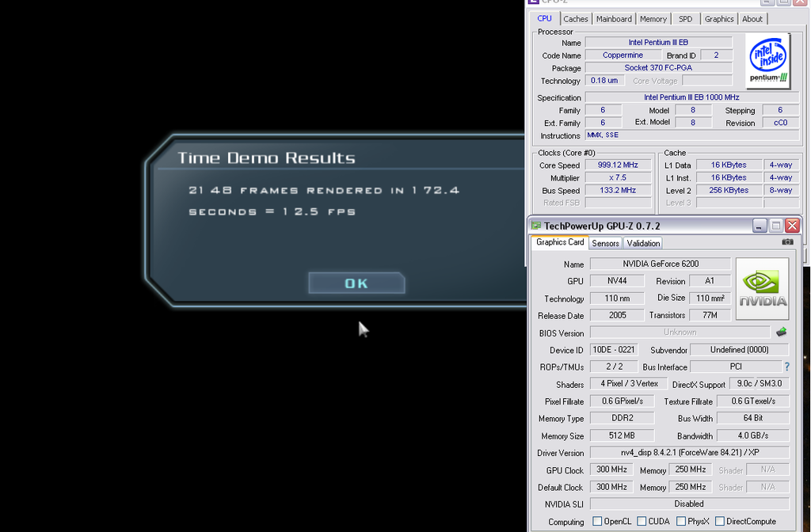Screen dimensions: 811x532
Task: Click the Bus Speed value 133.2 MHz
Action: 618,190
